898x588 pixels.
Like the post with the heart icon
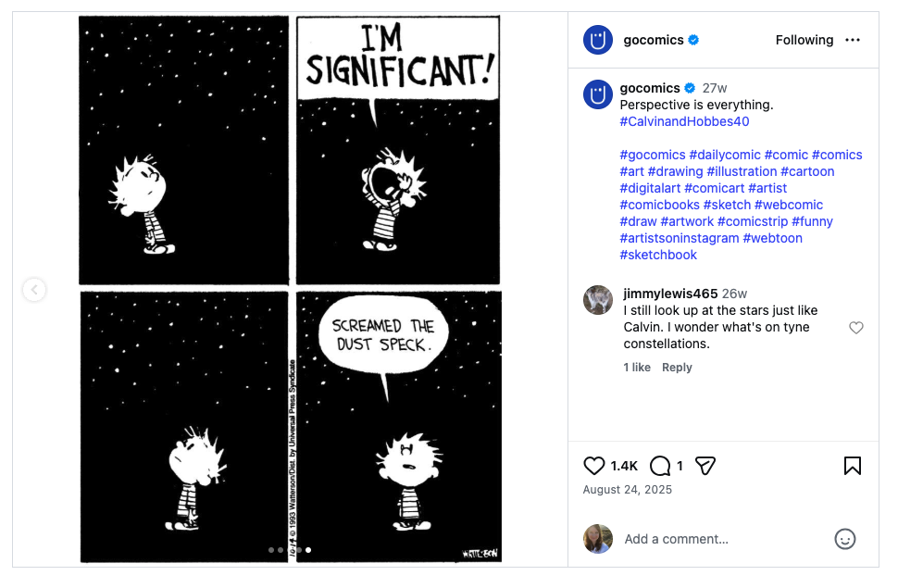(x=594, y=466)
